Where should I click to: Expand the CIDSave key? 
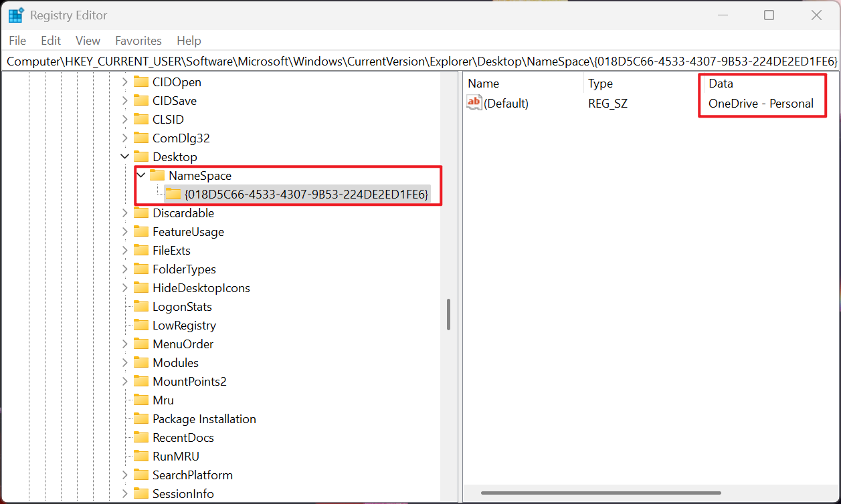[124, 101]
